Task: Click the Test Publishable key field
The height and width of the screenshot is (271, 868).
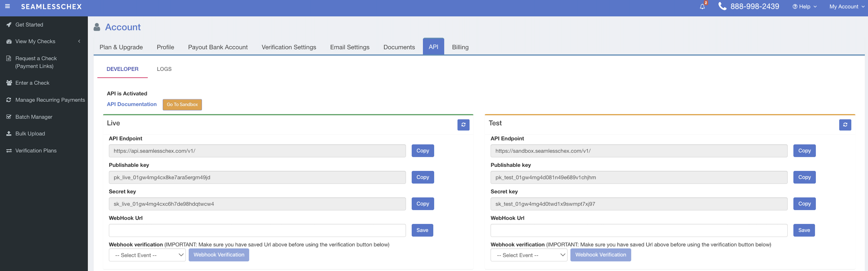Action: click(639, 177)
